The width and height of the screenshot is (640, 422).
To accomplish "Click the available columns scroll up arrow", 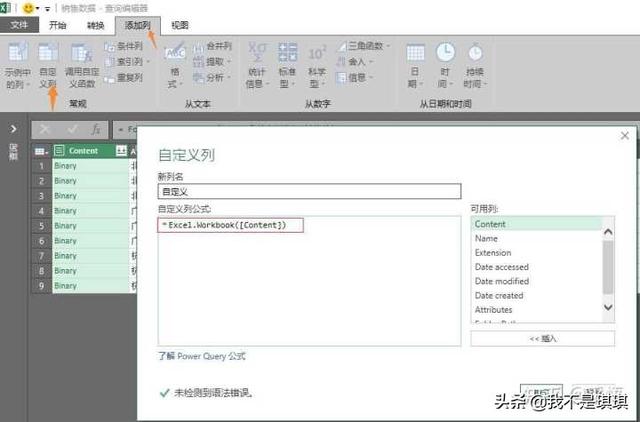I will (x=608, y=232).
